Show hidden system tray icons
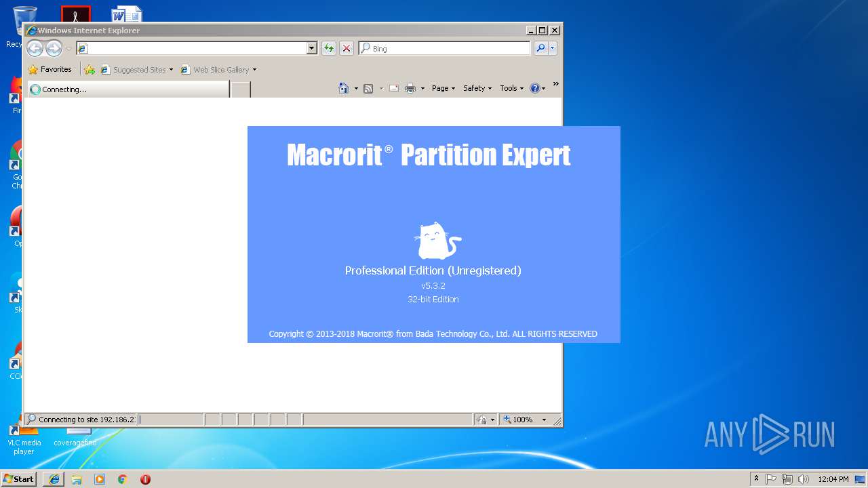Image resolution: width=868 pixels, height=488 pixels. point(756,479)
